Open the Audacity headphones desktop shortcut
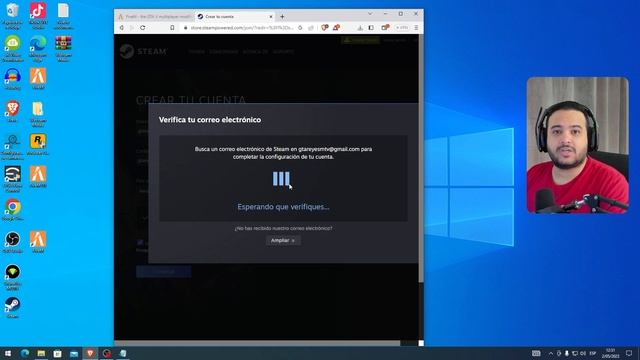The image size is (640, 360). (13, 79)
